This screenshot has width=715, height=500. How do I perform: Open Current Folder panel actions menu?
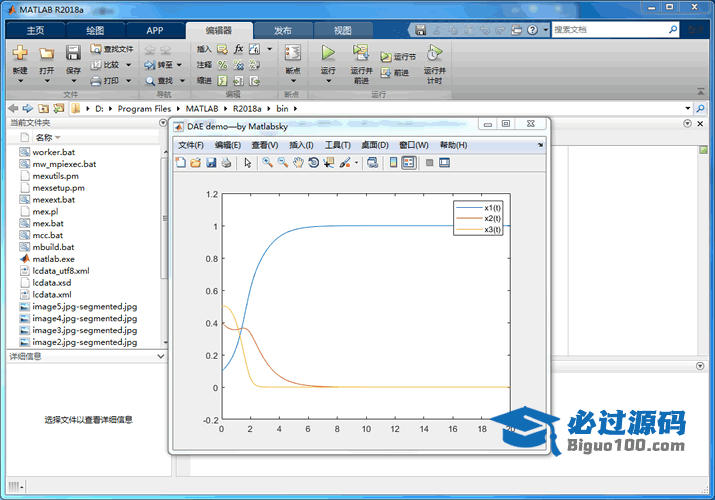[x=163, y=123]
